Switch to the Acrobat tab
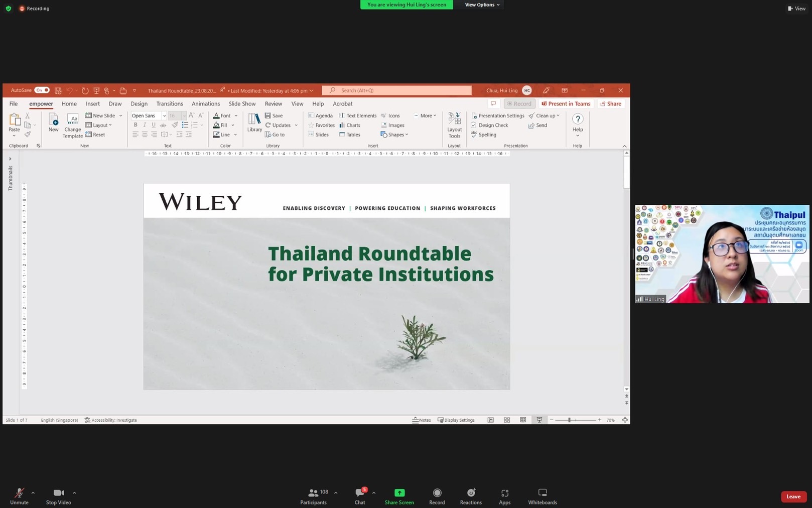This screenshot has width=812, height=508. [x=343, y=104]
